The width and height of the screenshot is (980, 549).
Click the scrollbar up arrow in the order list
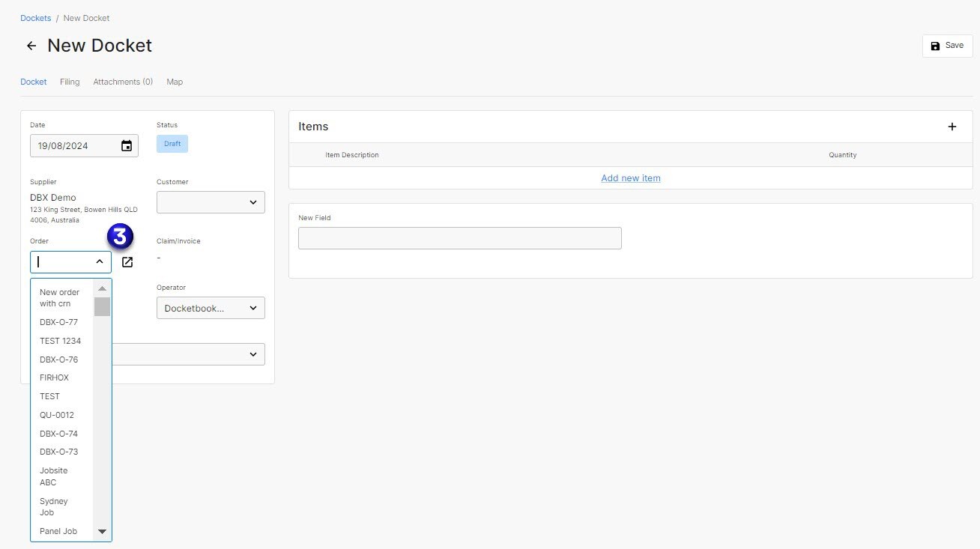coord(102,288)
